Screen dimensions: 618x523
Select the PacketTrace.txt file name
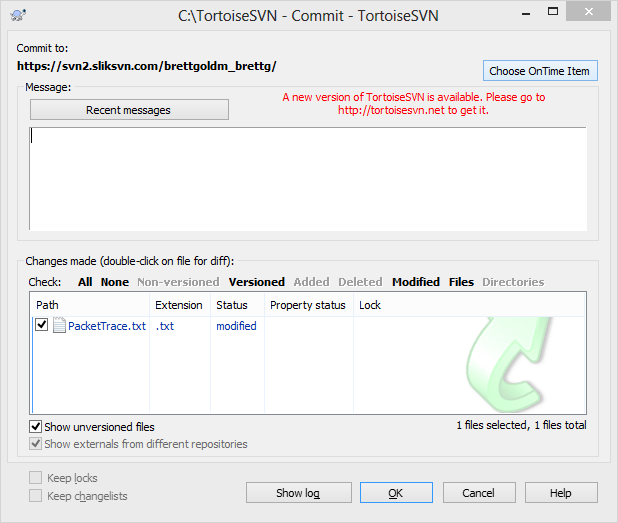[107, 326]
